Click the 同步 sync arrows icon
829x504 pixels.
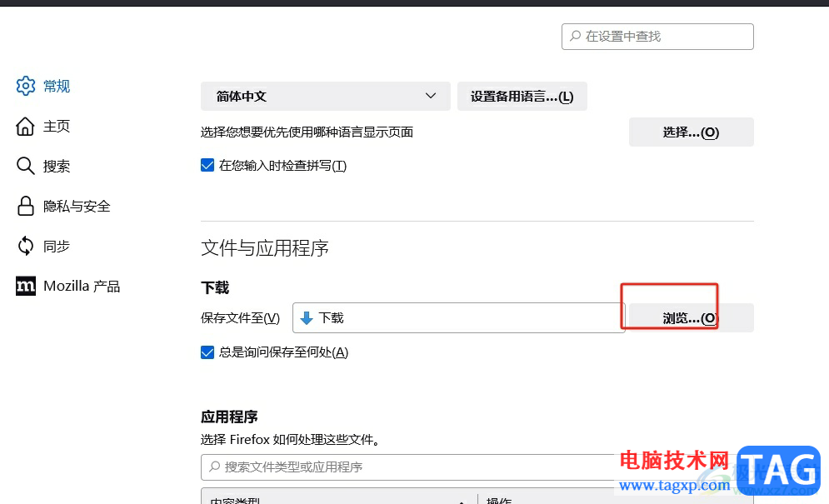[x=26, y=246]
